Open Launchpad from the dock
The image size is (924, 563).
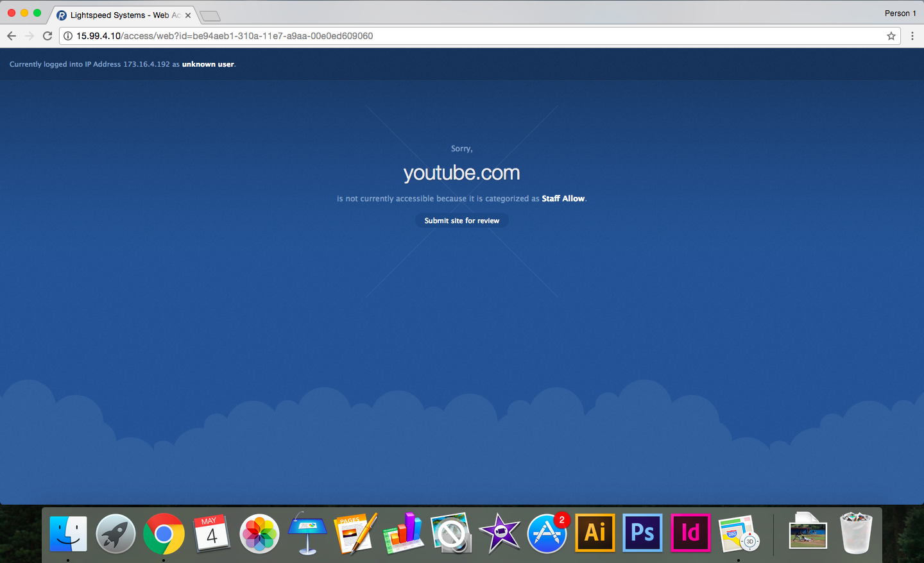[x=116, y=534]
